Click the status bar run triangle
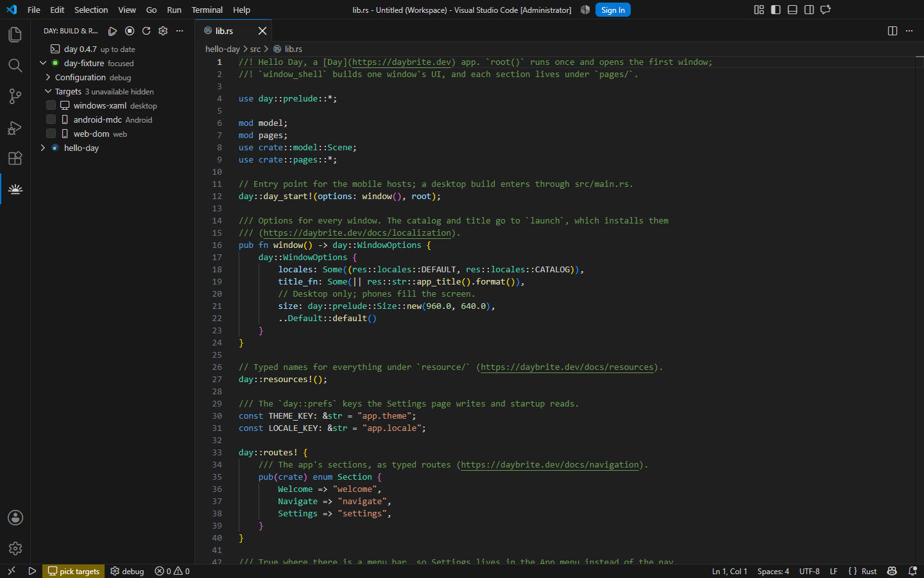The image size is (924, 578). pos(32,571)
